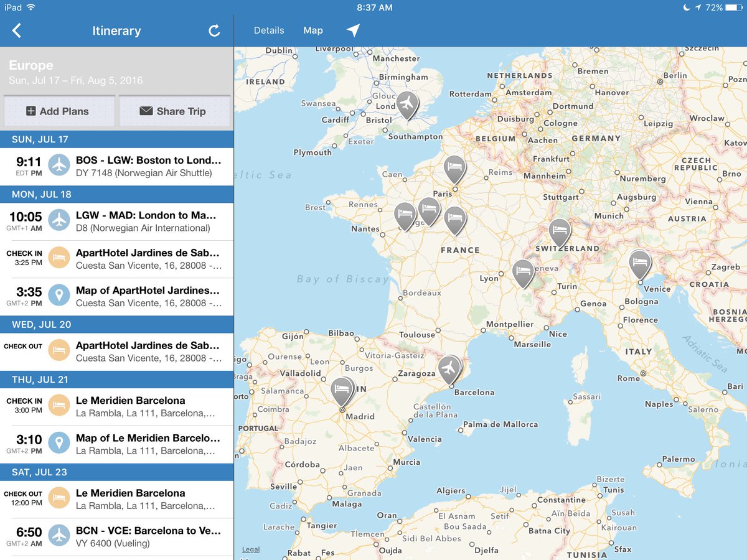This screenshot has width=747, height=560.
Task: Tap the lodging map pin at Madrid
Action: coord(342,391)
